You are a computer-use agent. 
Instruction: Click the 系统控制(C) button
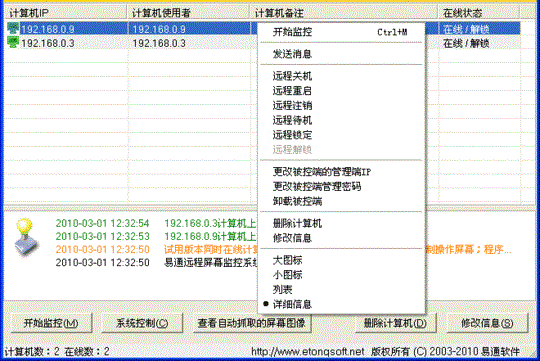(x=142, y=323)
